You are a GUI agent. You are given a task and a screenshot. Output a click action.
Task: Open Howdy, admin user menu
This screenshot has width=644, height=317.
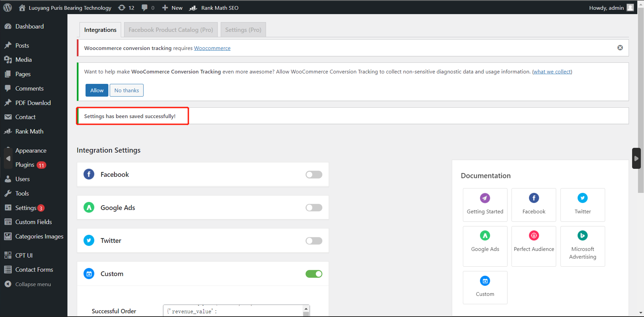coord(611,8)
